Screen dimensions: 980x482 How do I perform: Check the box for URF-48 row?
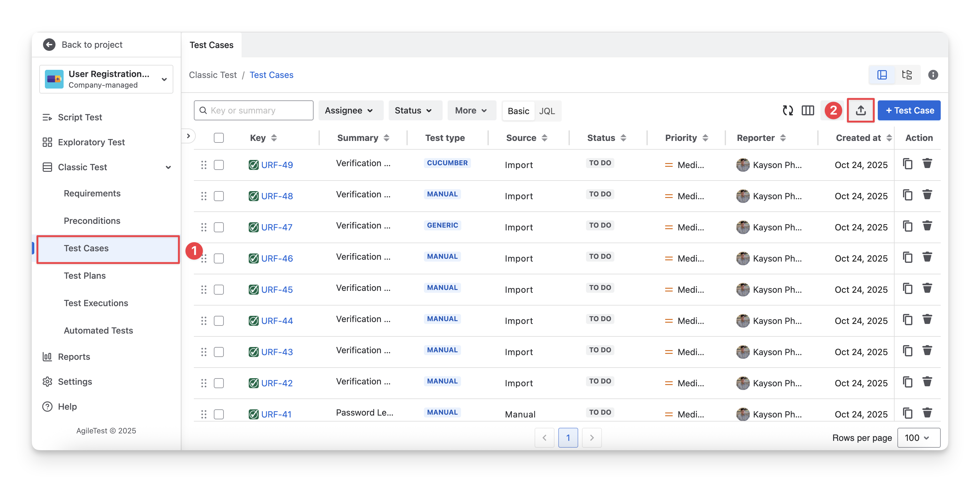click(219, 196)
